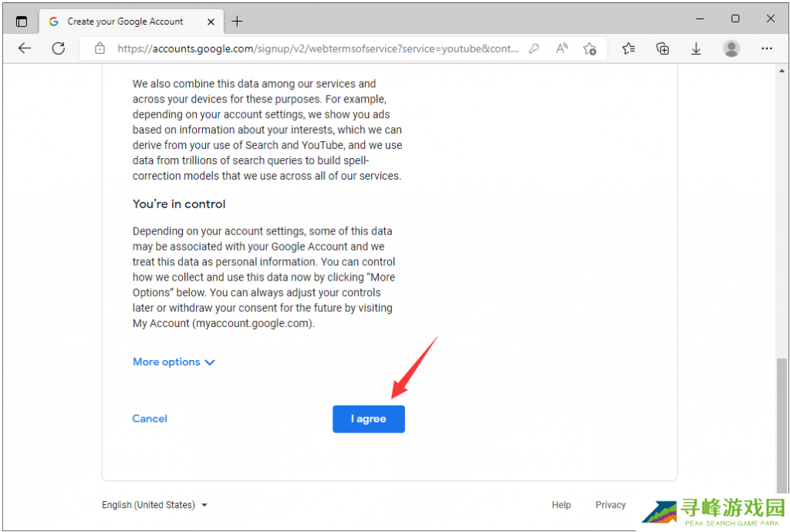This screenshot has height=532, width=790.
Task: View site information via the lock icon
Action: point(100,49)
